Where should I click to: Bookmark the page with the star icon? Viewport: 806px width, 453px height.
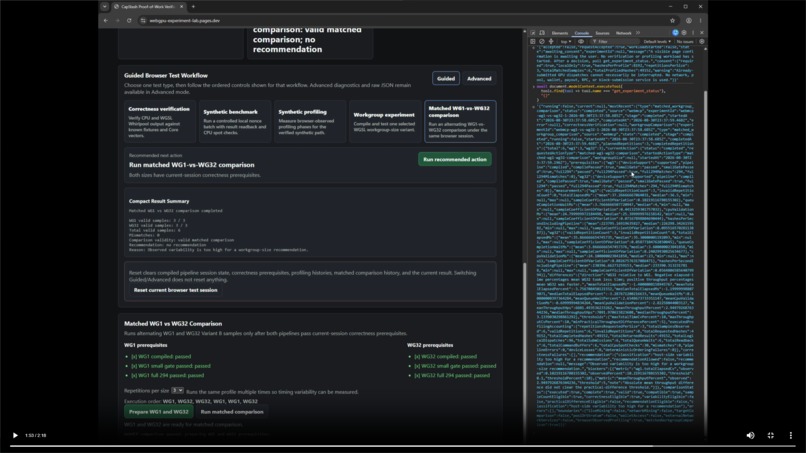[x=672, y=21]
